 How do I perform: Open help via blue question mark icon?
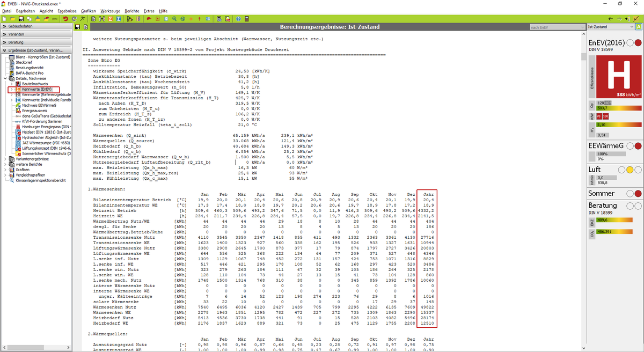click(238, 18)
